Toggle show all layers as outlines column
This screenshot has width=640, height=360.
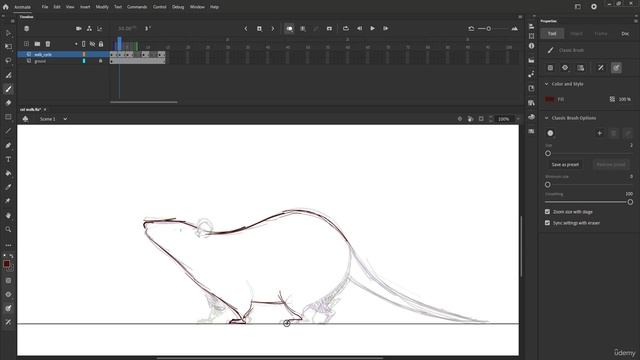click(84, 44)
